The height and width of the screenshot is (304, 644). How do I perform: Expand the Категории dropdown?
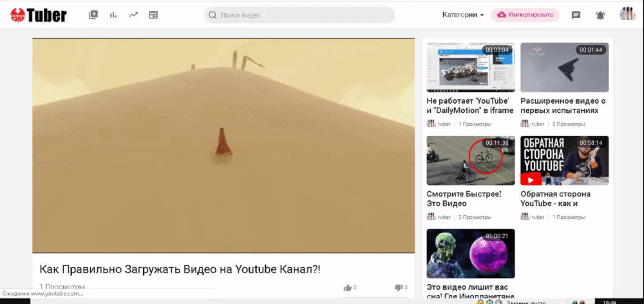click(x=463, y=15)
